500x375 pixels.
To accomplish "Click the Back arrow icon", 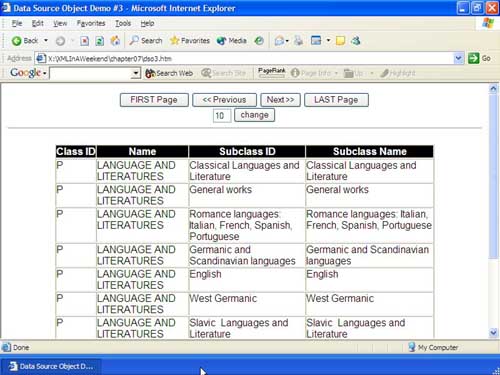I will pos(16,41).
